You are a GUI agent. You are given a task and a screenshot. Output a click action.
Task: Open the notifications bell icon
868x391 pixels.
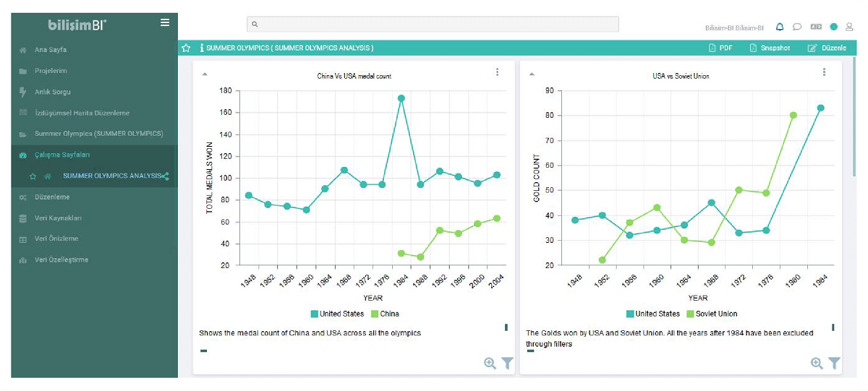[779, 27]
